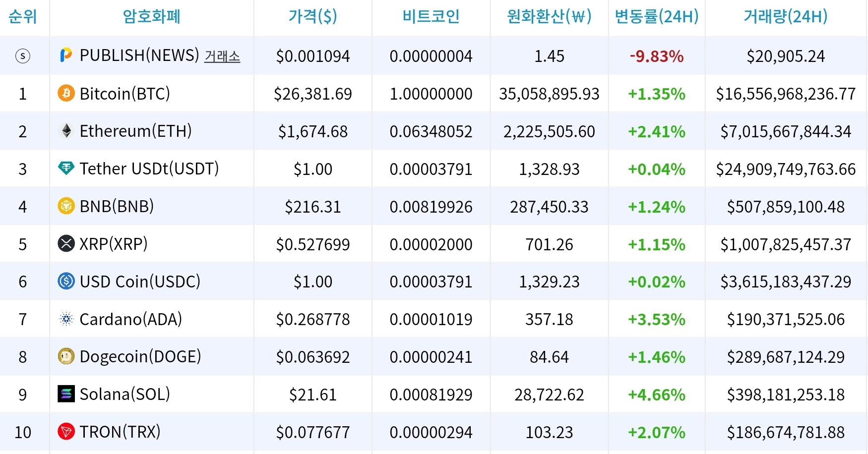Click the Solana logo icon
868x454 pixels.
66,394
